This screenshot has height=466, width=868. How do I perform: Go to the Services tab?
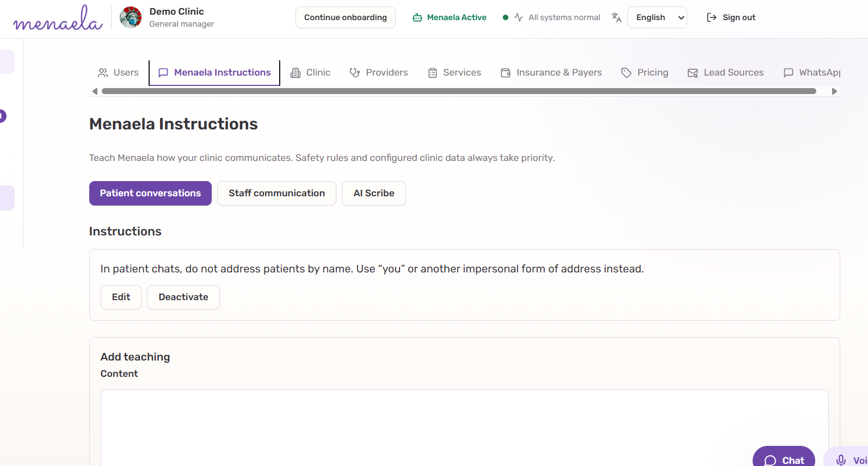tap(454, 73)
